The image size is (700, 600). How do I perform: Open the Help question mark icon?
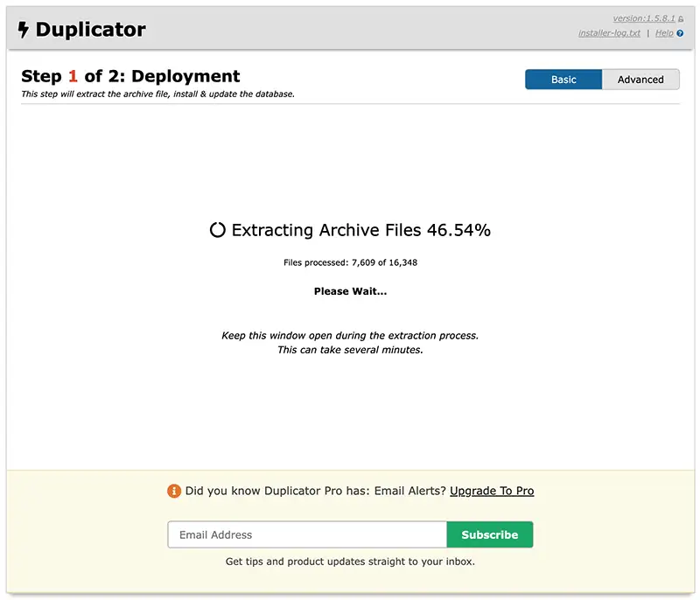pos(680,33)
